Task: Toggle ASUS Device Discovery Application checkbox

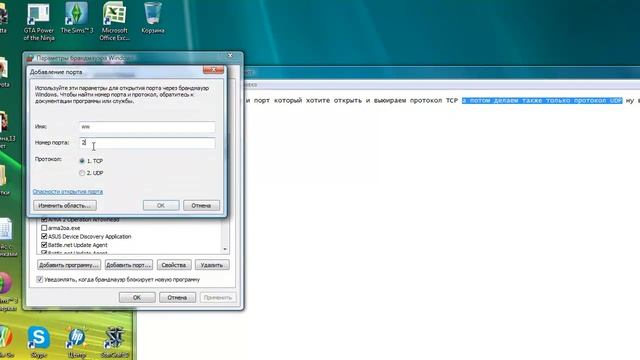Action: [x=44, y=236]
